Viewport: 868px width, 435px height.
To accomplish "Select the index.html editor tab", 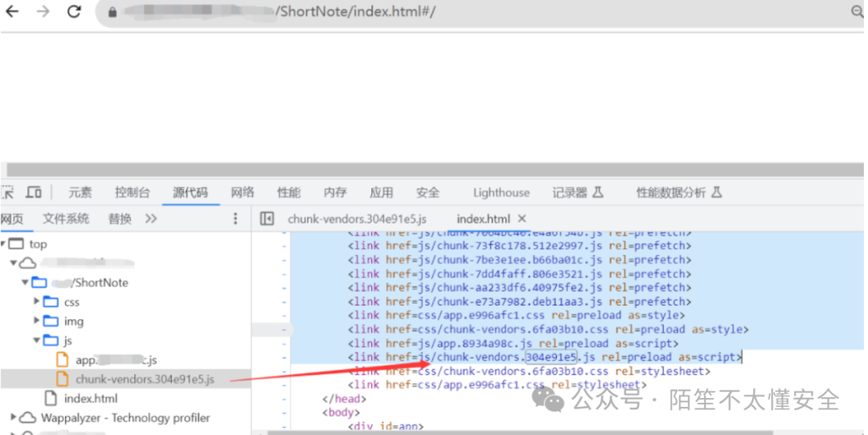I will [483, 219].
